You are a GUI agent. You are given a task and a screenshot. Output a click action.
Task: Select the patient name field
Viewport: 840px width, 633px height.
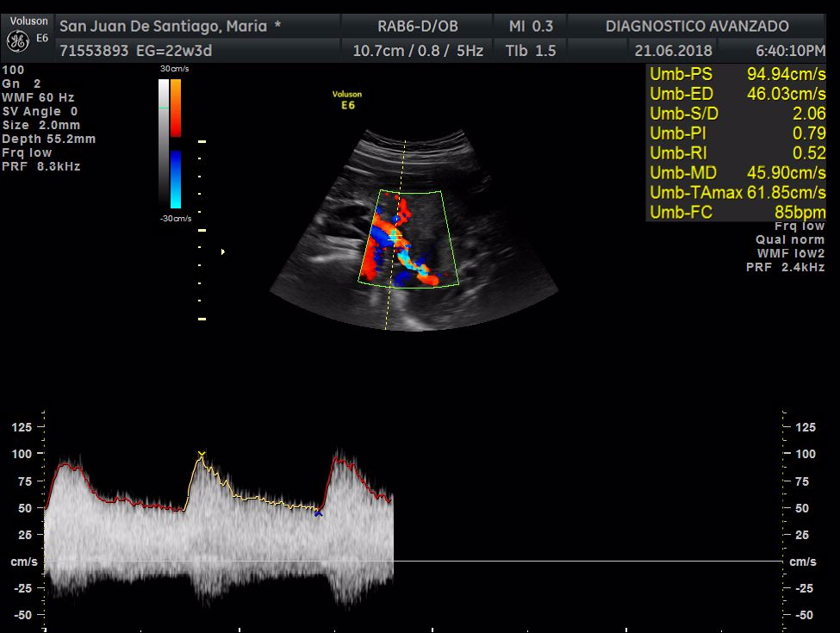pyautogui.click(x=170, y=26)
